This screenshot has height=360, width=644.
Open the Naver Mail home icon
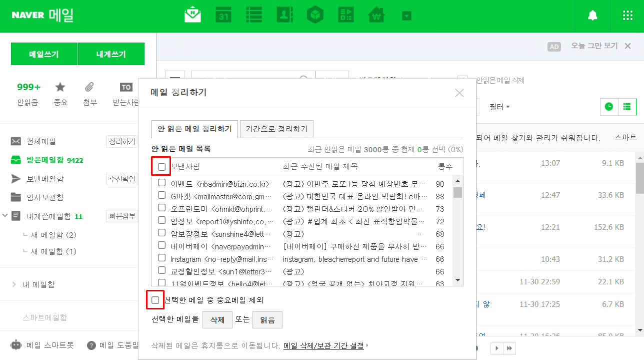(x=192, y=15)
